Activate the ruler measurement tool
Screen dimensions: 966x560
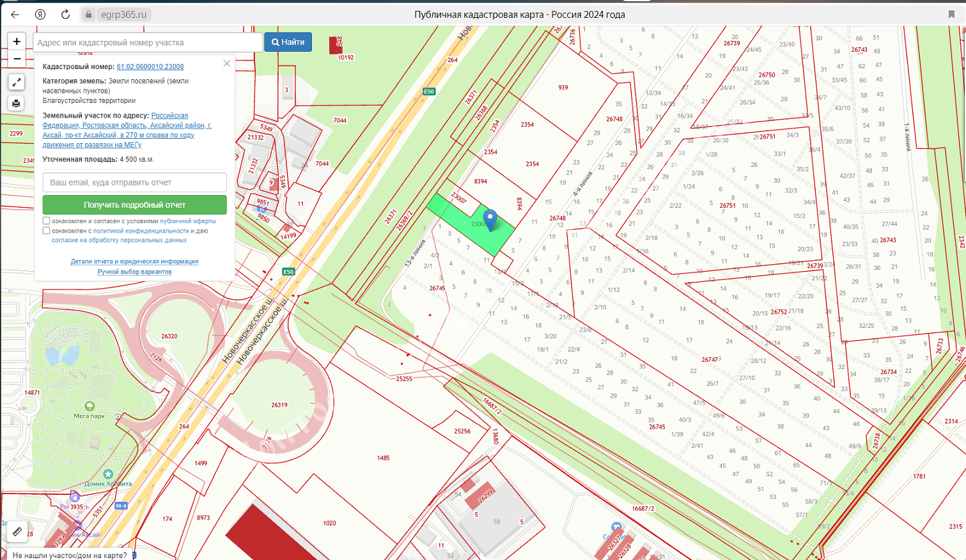[x=17, y=531]
